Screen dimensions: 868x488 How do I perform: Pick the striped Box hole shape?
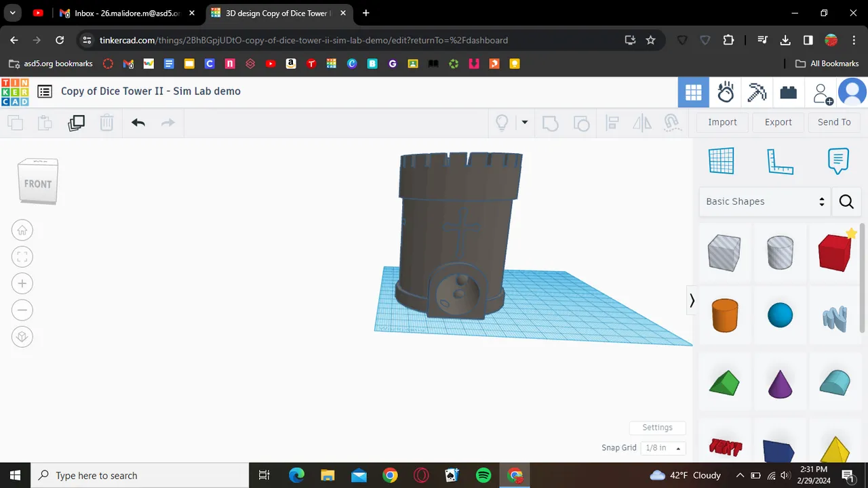pos(724,253)
